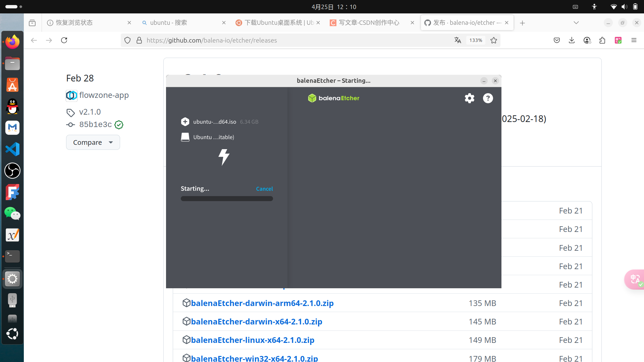Image resolution: width=644 pixels, height=362 pixels.
Task: Click the Ubuntu target drive icon
Action: 185,137
